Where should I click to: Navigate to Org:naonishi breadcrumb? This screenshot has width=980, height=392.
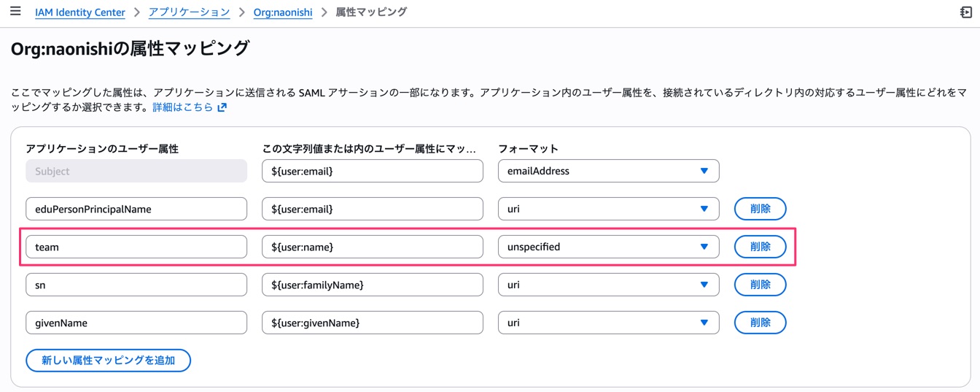283,12
